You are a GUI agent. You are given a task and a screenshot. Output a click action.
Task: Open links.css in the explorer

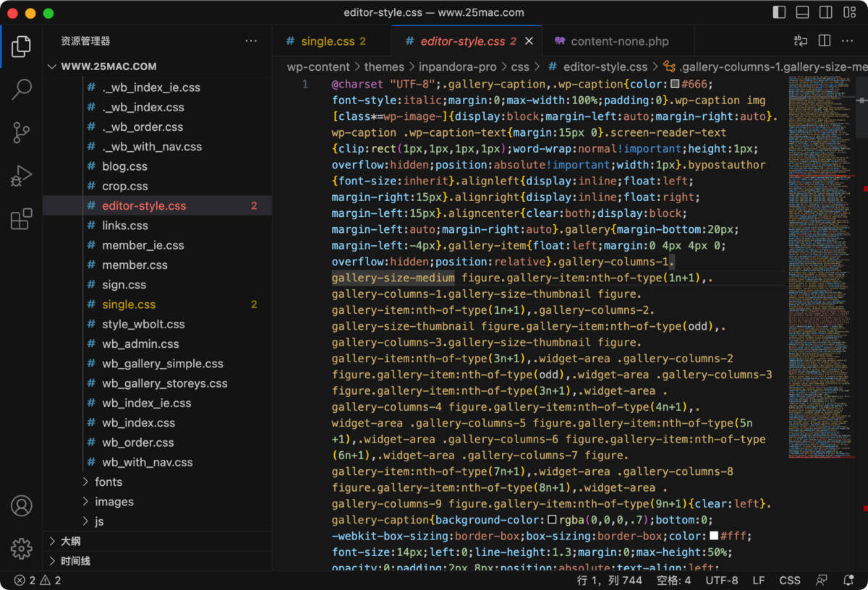point(157,226)
